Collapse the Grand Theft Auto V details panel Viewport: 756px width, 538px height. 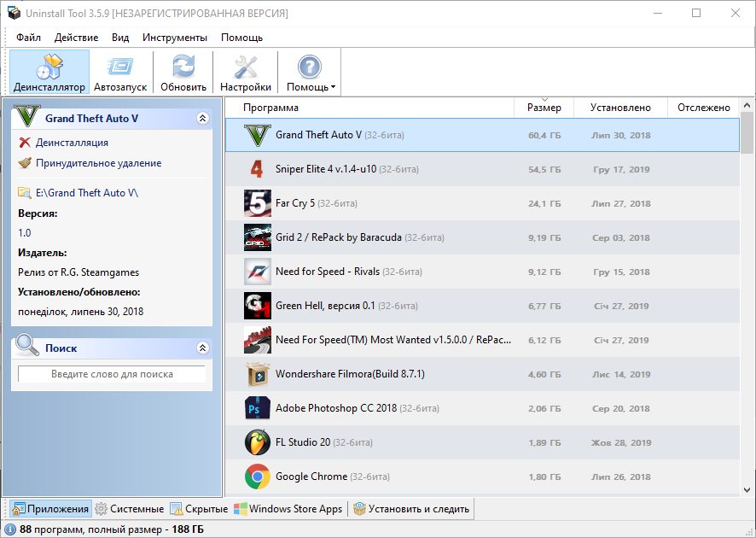[203, 118]
